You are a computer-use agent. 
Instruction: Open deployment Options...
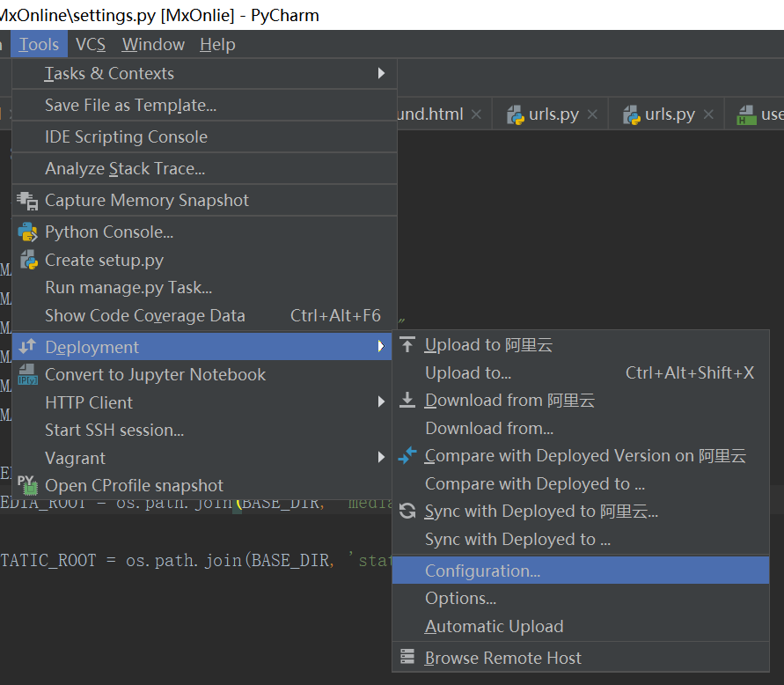tap(581, 599)
